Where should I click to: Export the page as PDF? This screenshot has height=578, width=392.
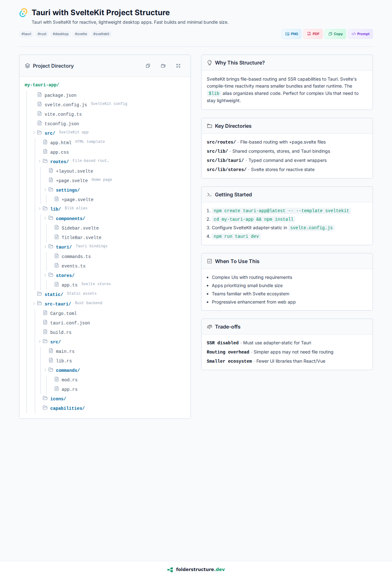pos(313,34)
